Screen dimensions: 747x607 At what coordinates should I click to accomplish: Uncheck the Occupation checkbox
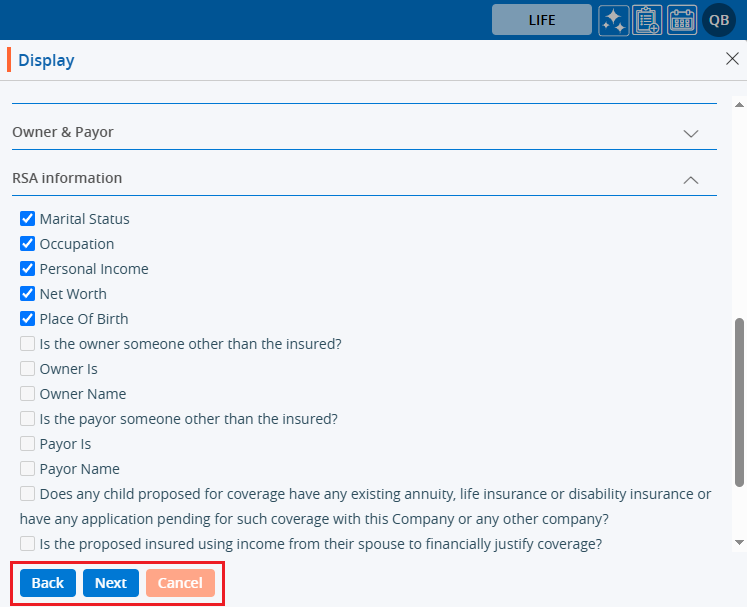[28, 244]
